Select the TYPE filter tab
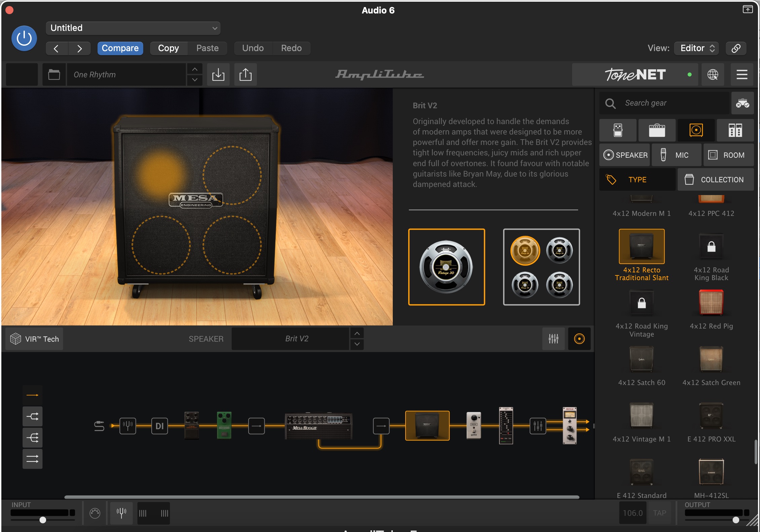This screenshot has width=760, height=532. tap(637, 180)
